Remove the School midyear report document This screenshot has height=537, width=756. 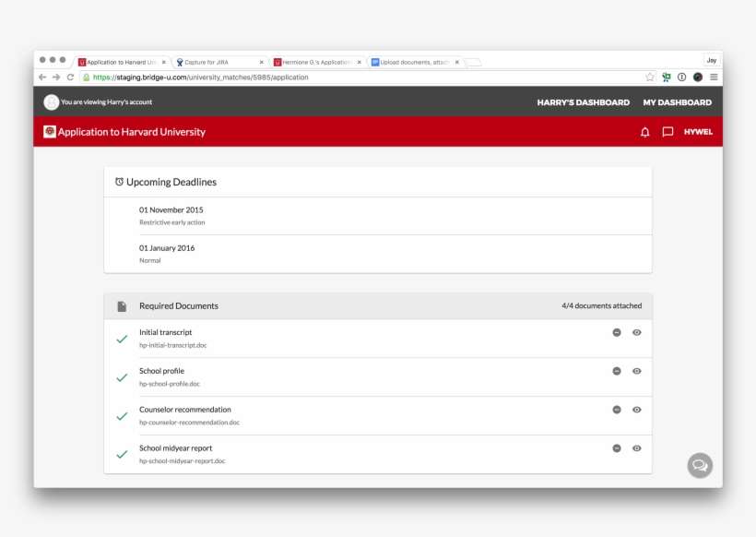(x=617, y=448)
